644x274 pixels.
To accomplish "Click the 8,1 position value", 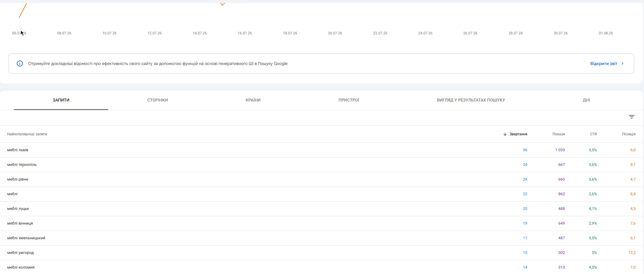I will pos(633,165).
